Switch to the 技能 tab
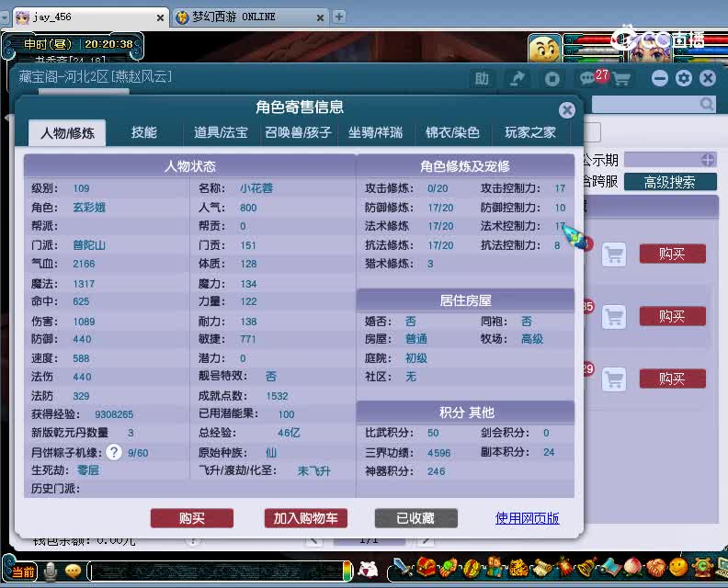Image resolution: width=728 pixels, height=588 pixels. (144, 132)
